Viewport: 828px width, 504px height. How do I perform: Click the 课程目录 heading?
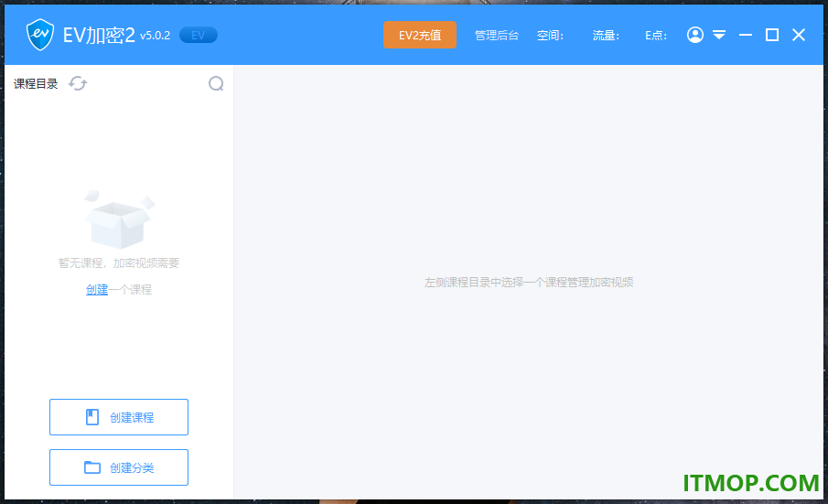click(x=36, y=83)
